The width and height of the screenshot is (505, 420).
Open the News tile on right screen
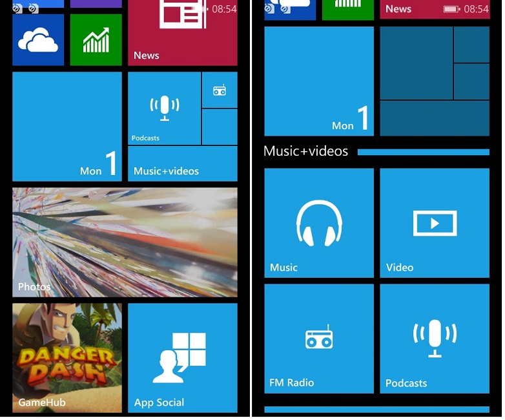(x=435, y=9)
